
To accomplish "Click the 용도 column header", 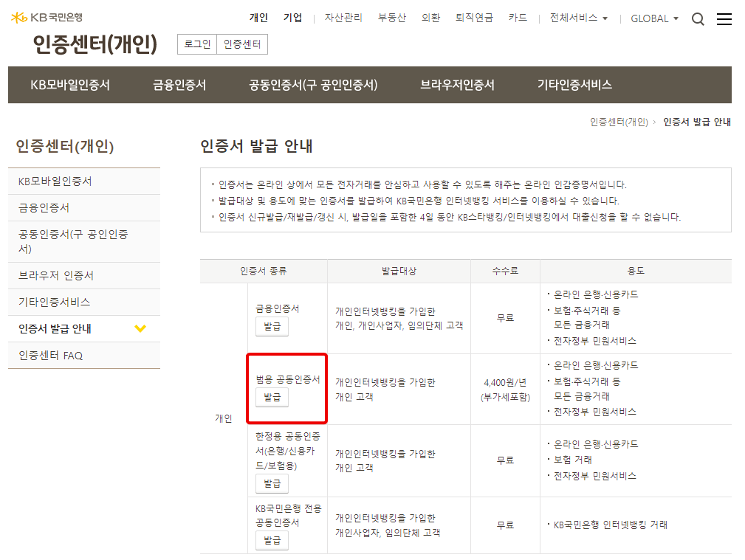I will (x=636, y=272).
